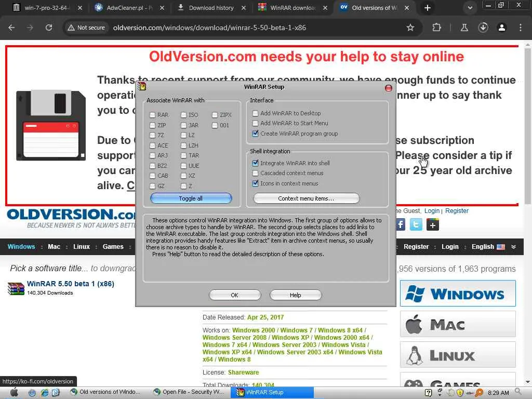The width and height of the screenshot is (532, 399).
Task: Click the Mac platform banner
Action: (x=458, y=324)
